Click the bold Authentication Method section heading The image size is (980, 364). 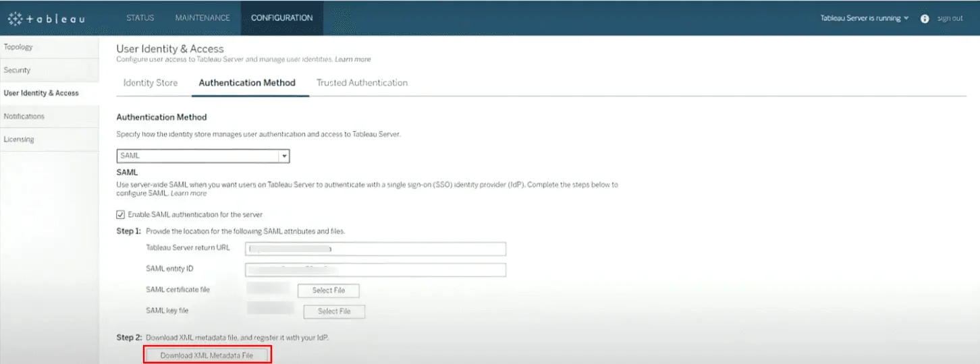click(x=161, y=117)
